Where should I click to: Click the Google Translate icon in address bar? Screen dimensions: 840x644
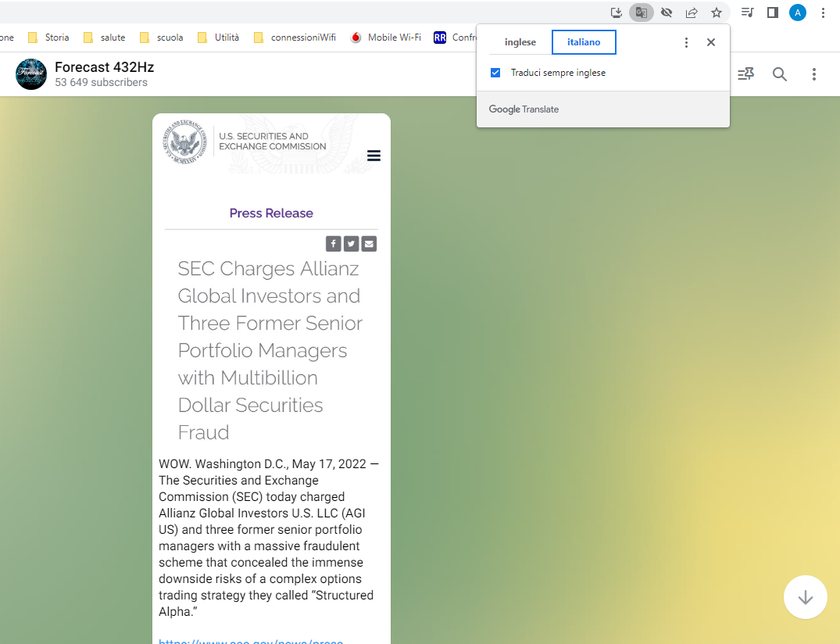click(x=642, y=13)
